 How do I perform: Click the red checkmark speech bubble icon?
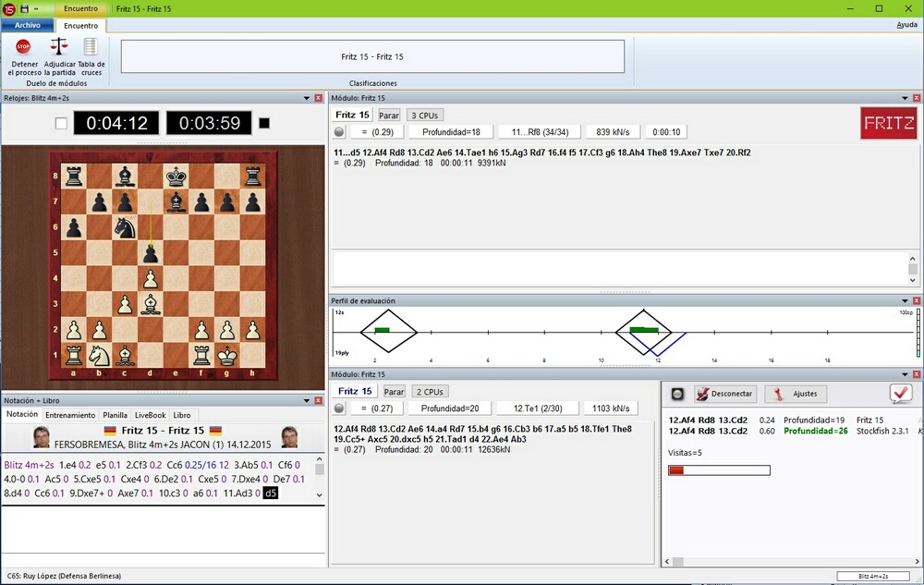pos(900,393)
